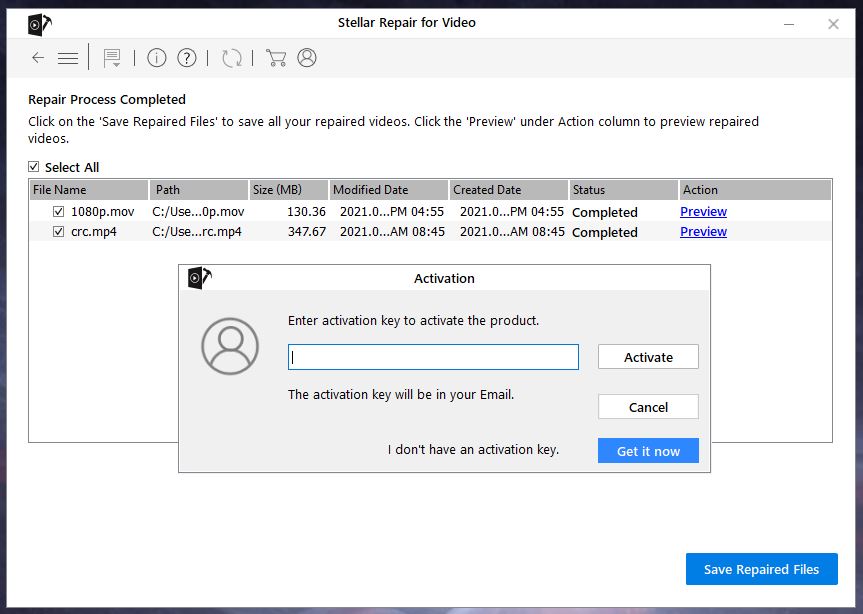Image resolution: width=863 pixels, height=614 pixels.
Task: Uncheck the crc.mp4 file checkbox
Action: tap(58, 232)
